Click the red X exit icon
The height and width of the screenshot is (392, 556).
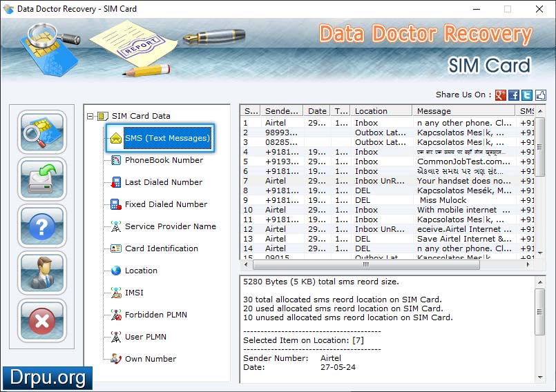point(42,320)
